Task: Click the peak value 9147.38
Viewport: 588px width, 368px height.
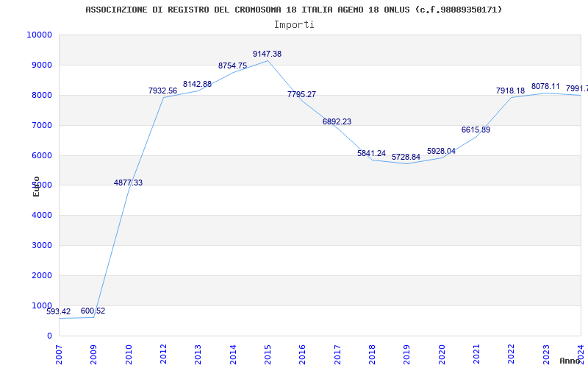Action: tap(267, 54)
